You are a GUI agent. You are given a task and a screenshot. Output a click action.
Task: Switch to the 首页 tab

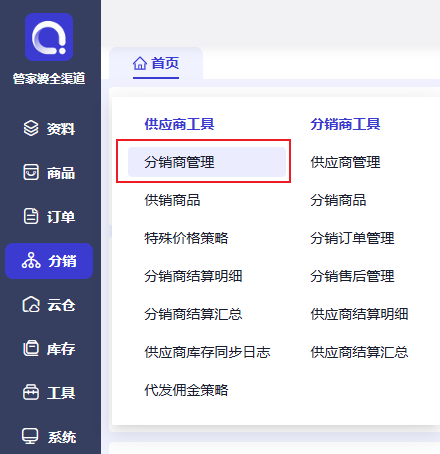(x=156, y=63)
